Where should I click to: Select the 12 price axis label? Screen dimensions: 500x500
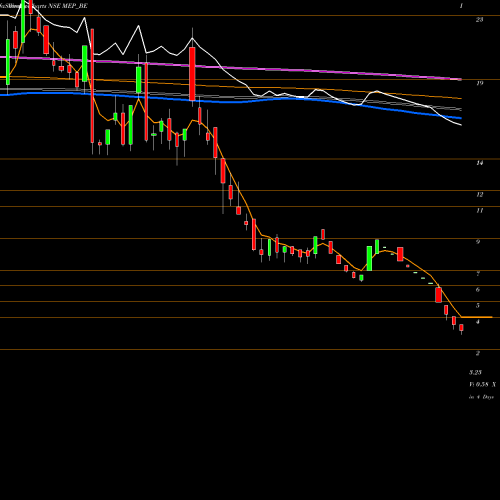479,194
